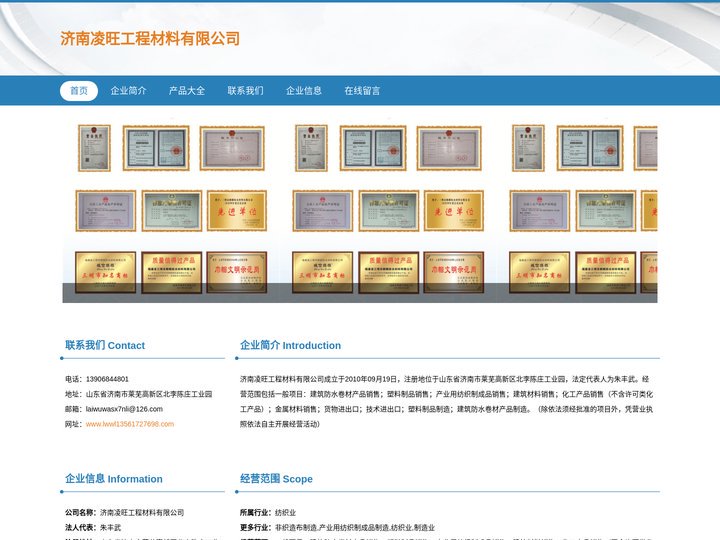Click 公司名称 row in Information

pyautogui.click(x=124, y=512)
